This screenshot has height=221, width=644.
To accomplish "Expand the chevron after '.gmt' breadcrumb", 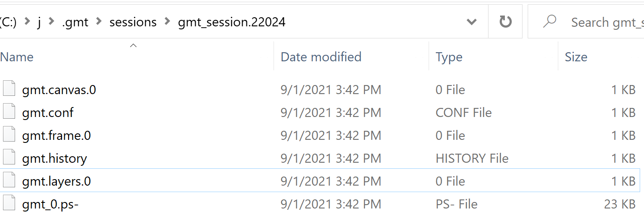I will point(99,22).
